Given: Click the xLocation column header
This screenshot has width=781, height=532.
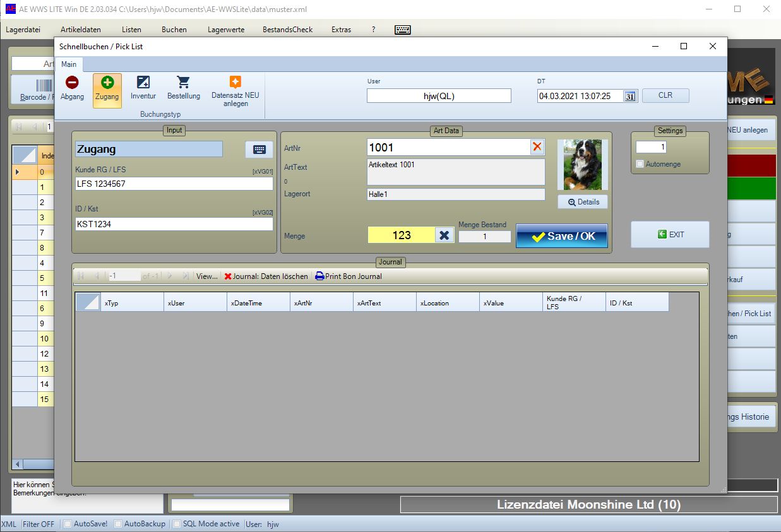Looking at the screenshot, I should 448,303.
